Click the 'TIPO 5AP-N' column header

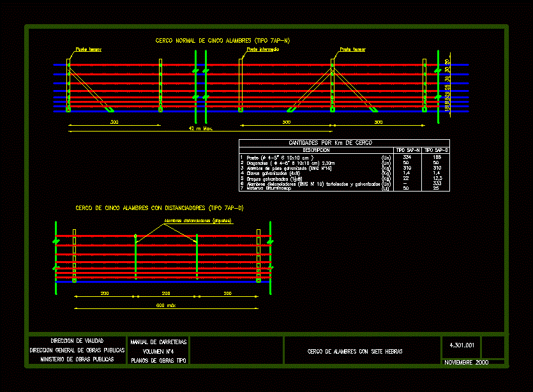[x=407, y=150]
